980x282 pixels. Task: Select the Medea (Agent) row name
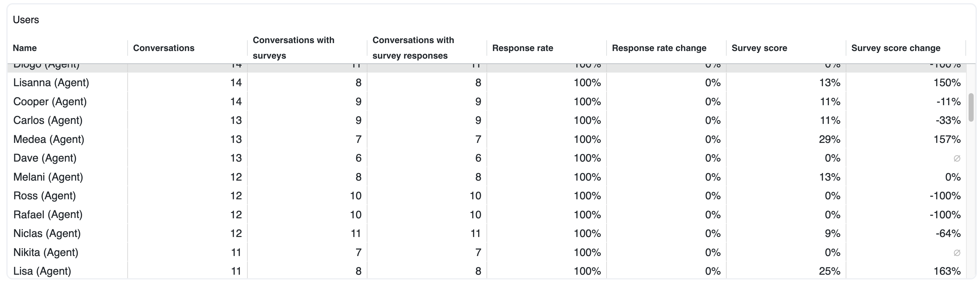tap(49, 139)
